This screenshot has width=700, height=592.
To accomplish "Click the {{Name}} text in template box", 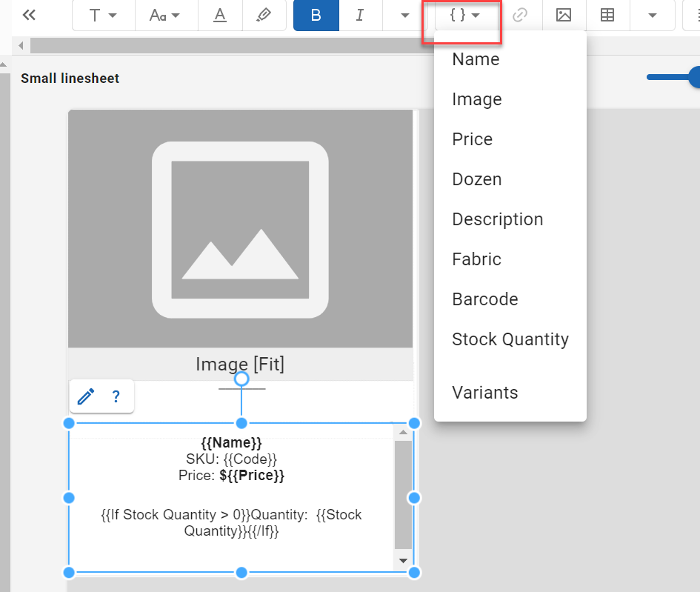I will [x=231, y=442].
